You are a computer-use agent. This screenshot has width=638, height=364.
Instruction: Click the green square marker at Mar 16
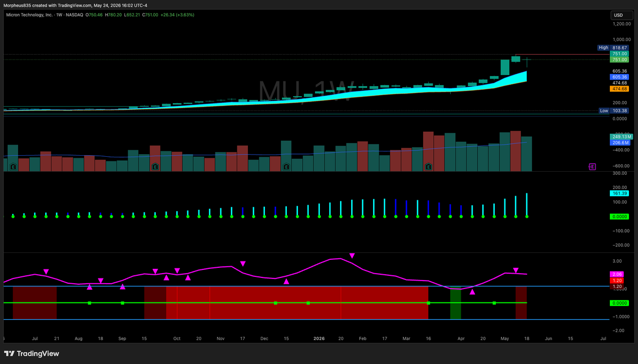[428, 303]
